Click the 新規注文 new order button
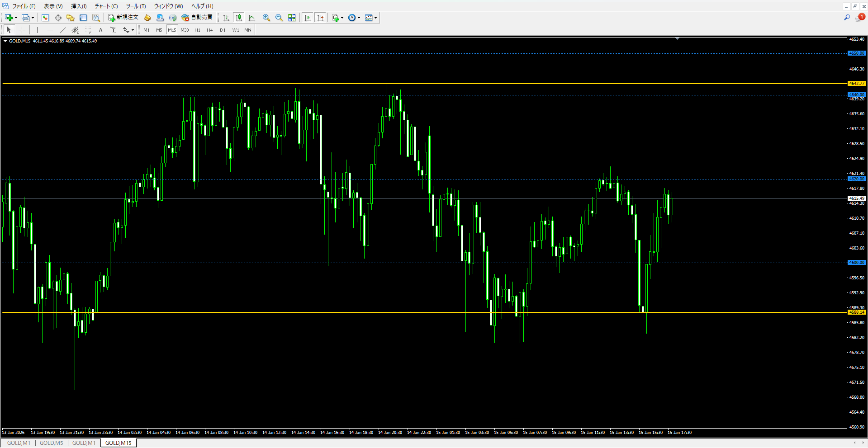868x448 pixels. [x=123, y=18]
